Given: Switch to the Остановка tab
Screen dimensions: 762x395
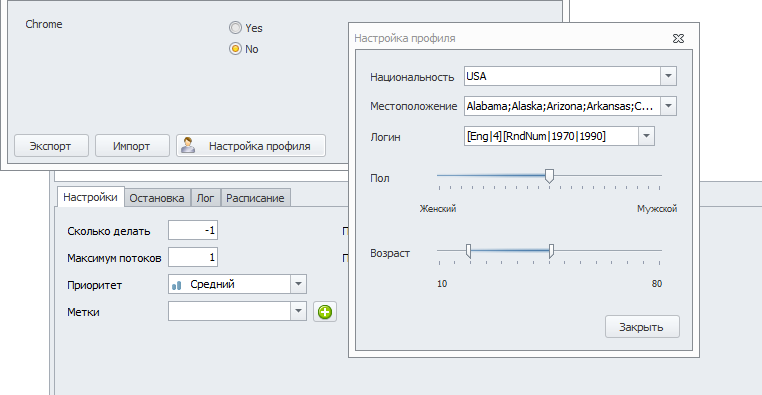Looking at the screenshot, I should 157,198.
